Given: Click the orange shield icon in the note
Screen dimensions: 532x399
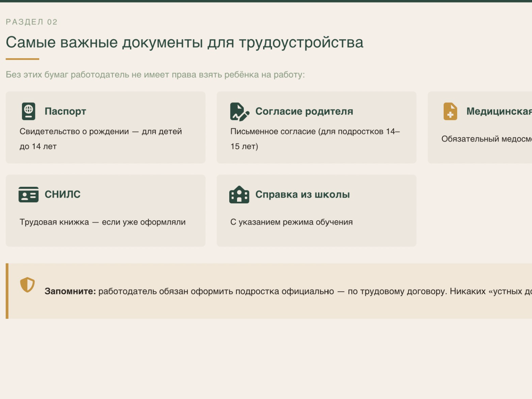Looking at the screenshot, I should click(x=27, y=285).
